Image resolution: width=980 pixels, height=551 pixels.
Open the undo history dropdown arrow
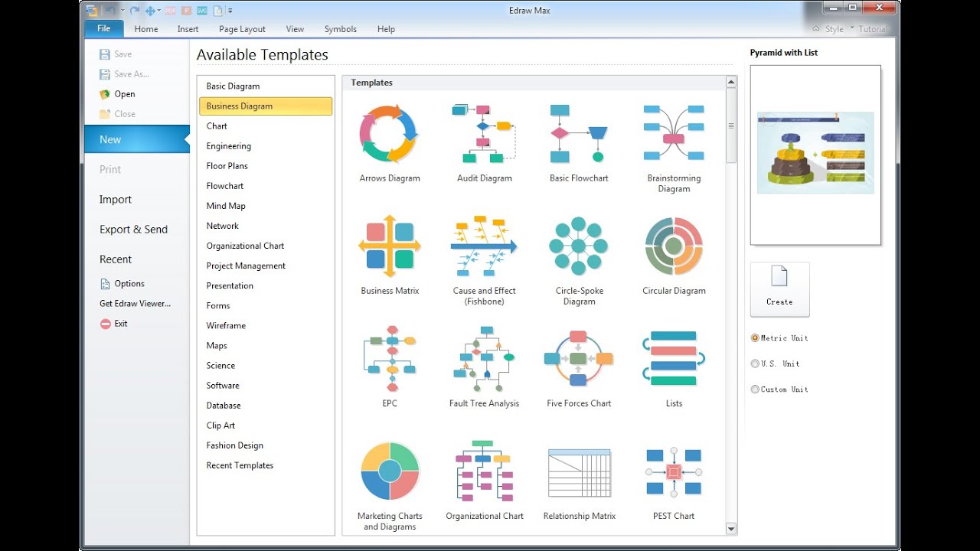pos(122,11)
